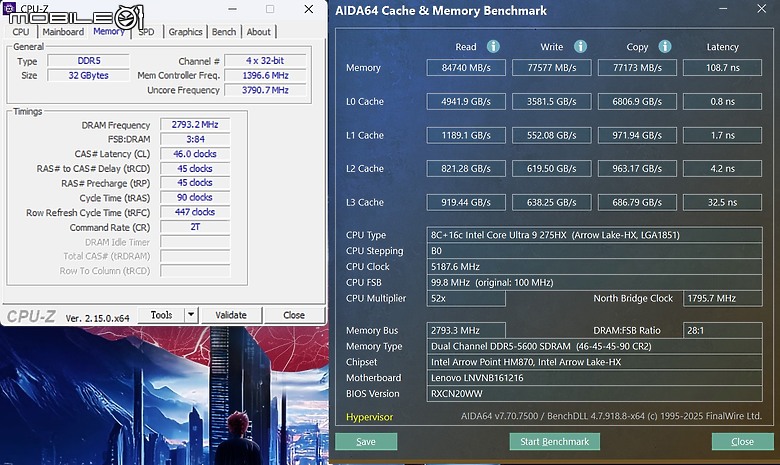Minimize the CPU-Z window
The width and height of the screenshot is (780, 465).
[232, 9]
